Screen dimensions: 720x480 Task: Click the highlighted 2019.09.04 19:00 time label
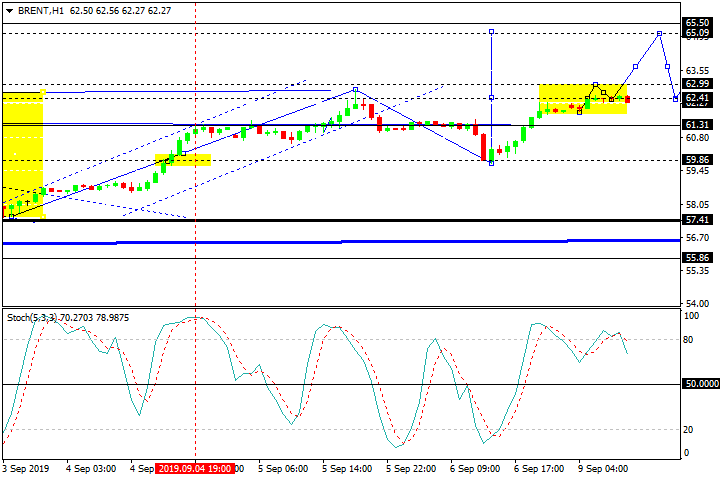click(x=195, y=468)
